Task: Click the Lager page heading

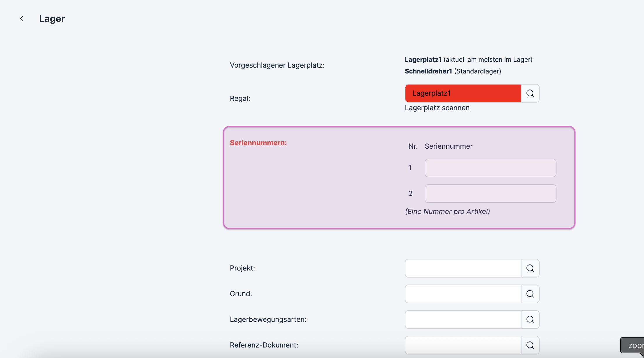Action: pos(52,19)
